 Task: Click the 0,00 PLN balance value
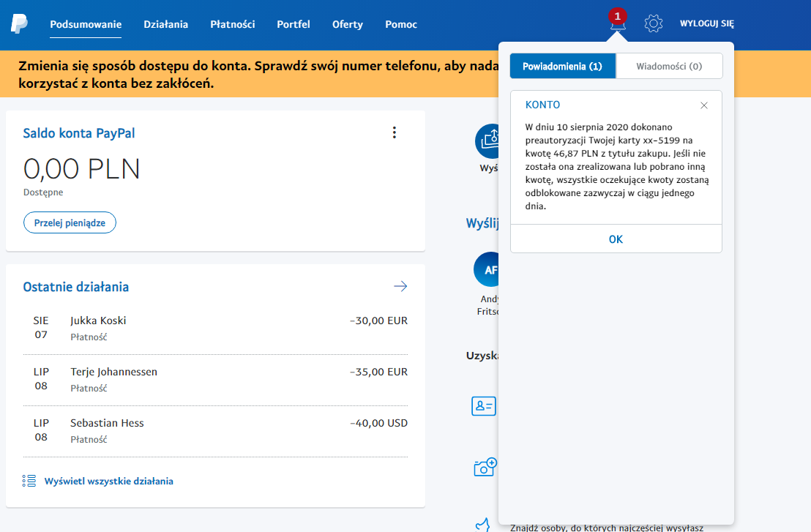click(82, 169)
